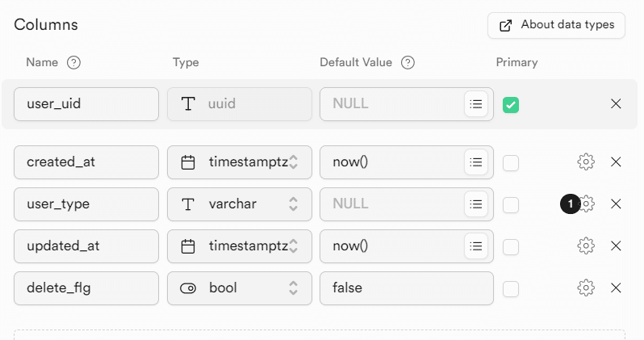Open settings gear for updated_at column
The image size is (644, 340).
pyautogui.click(x=586, y=246)
